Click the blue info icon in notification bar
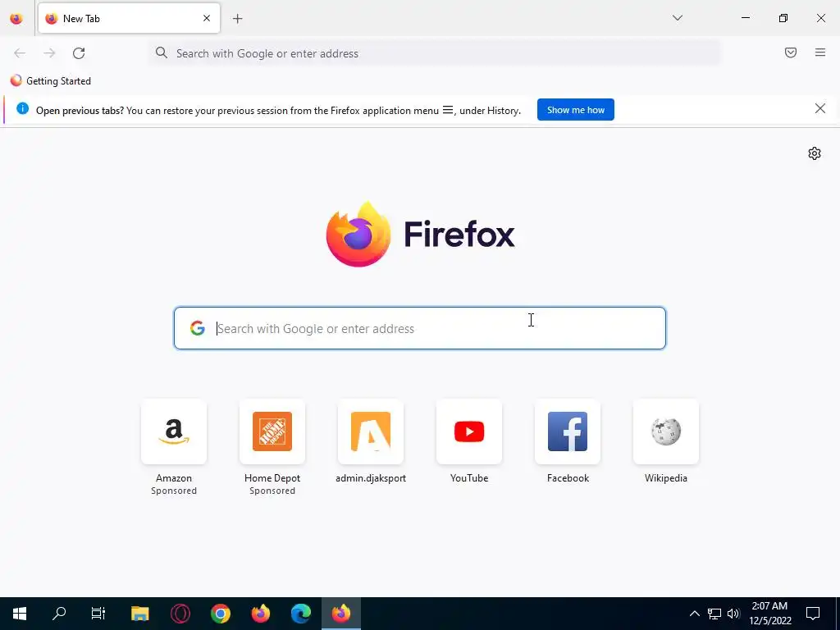Image resolution: width=840 pixels, height=630 pixels. [x=22, y=109]
